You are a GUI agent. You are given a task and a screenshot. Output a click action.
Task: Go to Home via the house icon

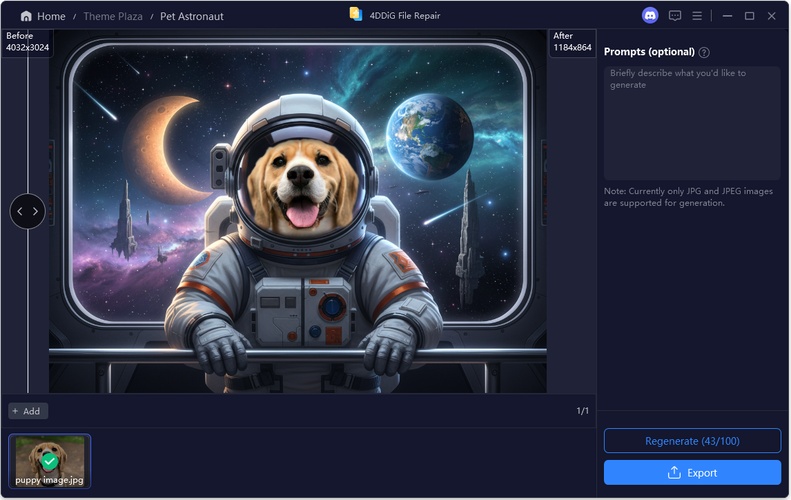tap(26, 16)
